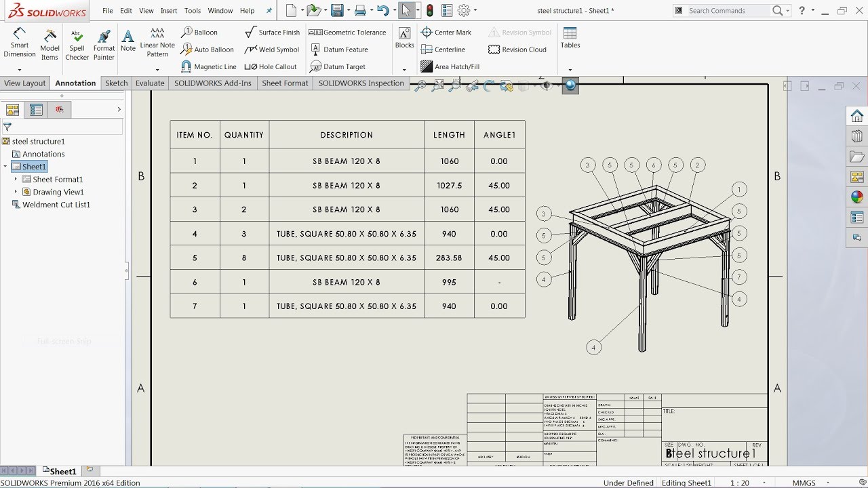Select the Format Painter tool
The height and width of the screenshot is (488, 868).
coord(103,42)
